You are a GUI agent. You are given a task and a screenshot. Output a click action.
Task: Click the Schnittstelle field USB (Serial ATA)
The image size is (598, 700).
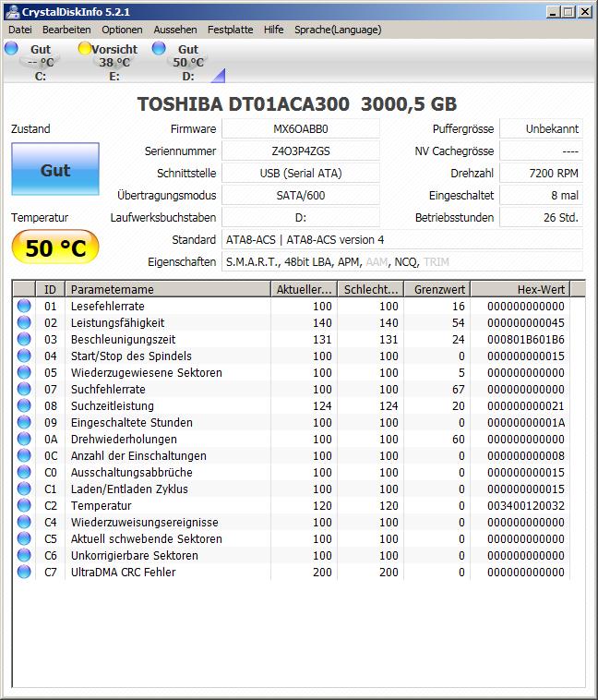coord(301,174)
